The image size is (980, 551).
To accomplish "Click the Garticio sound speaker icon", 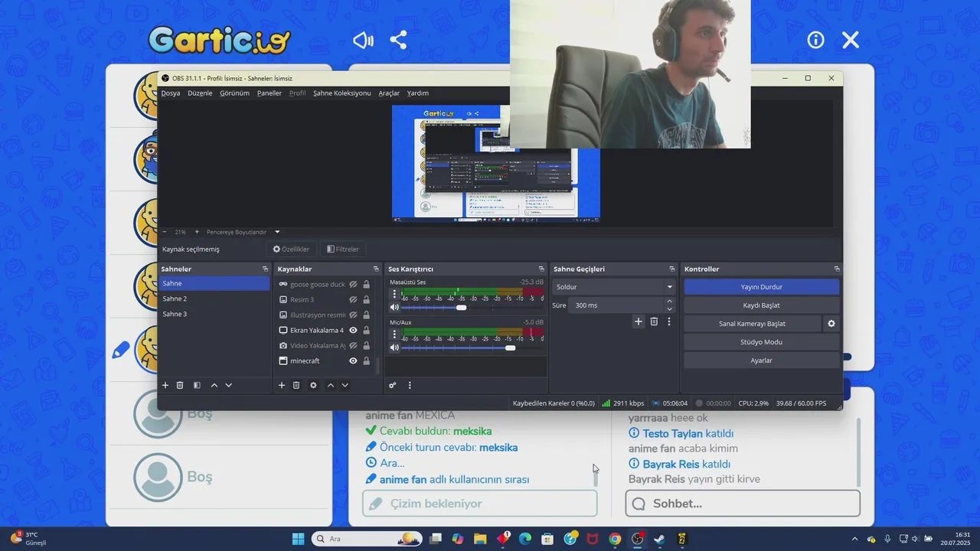I will coord(363,40).
